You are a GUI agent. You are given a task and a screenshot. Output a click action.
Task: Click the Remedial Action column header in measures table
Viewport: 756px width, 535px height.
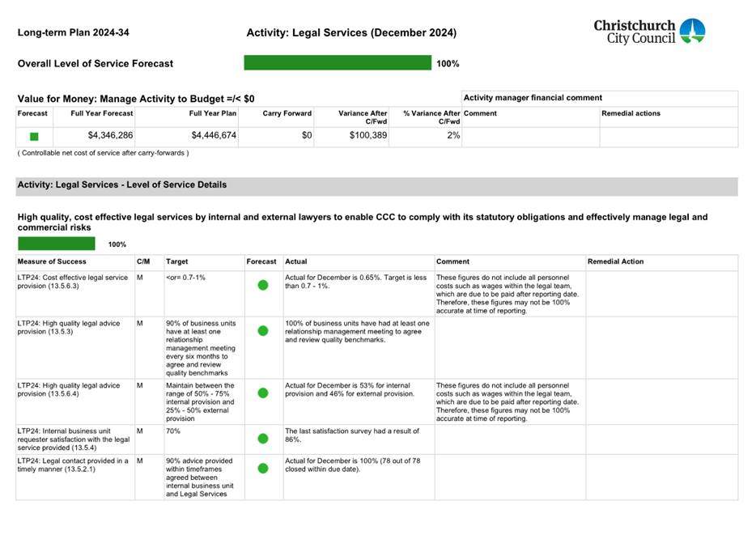616,261
